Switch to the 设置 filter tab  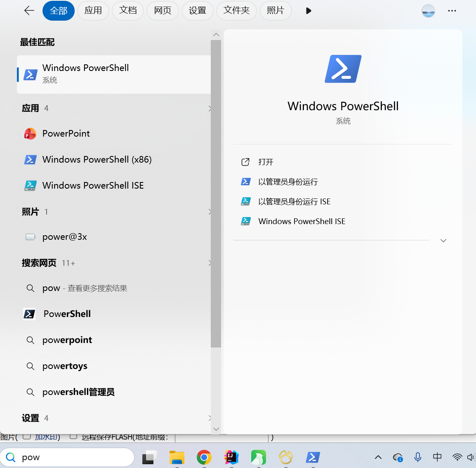tap(197, 11)
